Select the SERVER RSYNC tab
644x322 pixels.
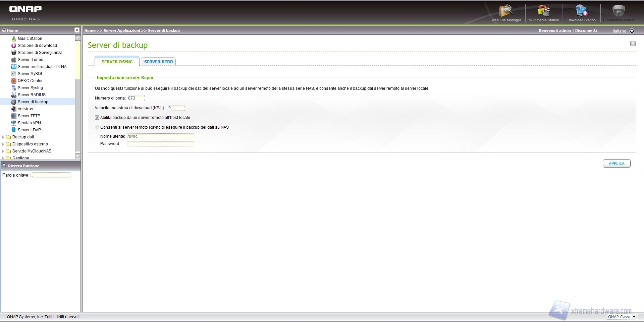[x=117, y=62]
